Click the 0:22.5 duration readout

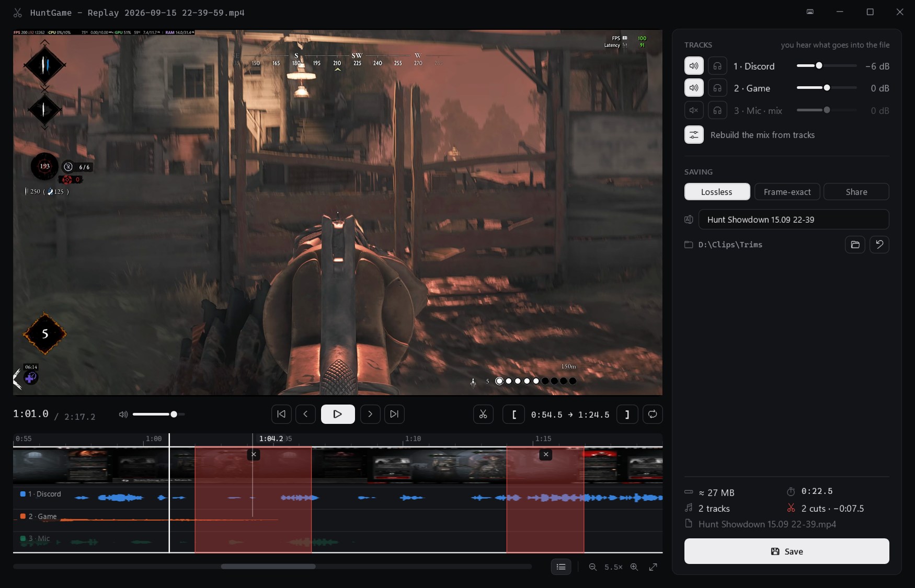click(x=817, y=491)
